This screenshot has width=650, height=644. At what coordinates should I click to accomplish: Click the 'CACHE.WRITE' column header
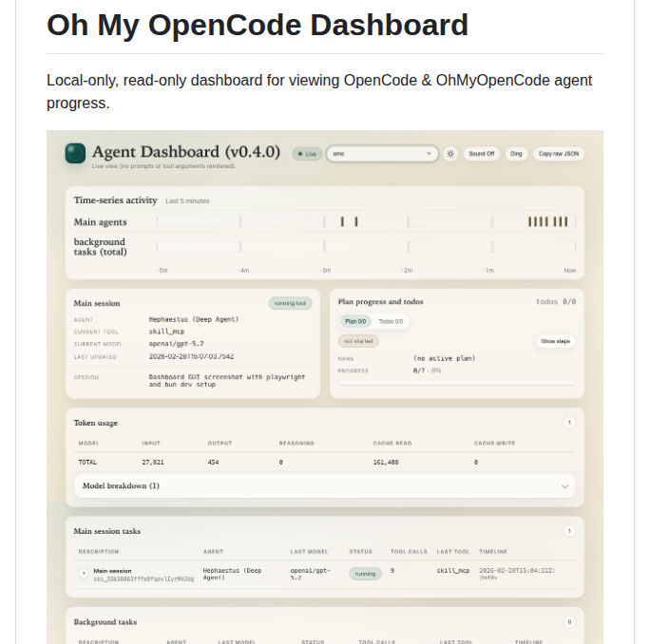click(494, 443)
